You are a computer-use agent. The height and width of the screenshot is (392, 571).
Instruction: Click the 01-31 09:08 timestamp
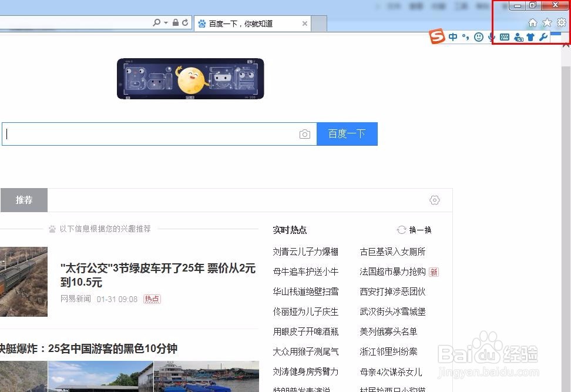pyautogui.click(x=117, y=299)
